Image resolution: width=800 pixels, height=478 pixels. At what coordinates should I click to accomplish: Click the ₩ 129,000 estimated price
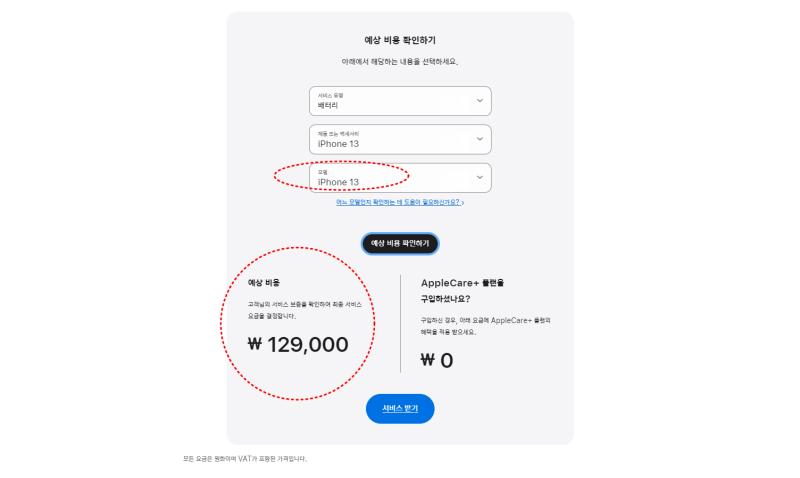pyautogui.click(x=298, y=344)
